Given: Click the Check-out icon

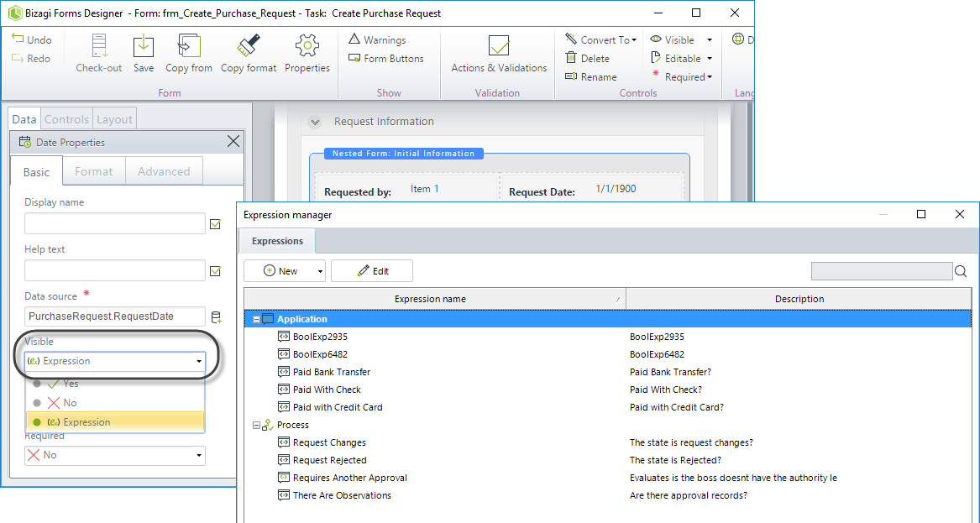Looking at the screenshot, I should (99, 45).
